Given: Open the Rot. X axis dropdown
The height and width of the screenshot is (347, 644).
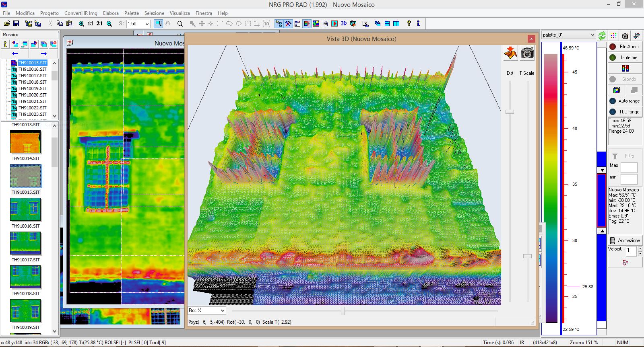Looking at the screenshot, I should tap(223, 310).
